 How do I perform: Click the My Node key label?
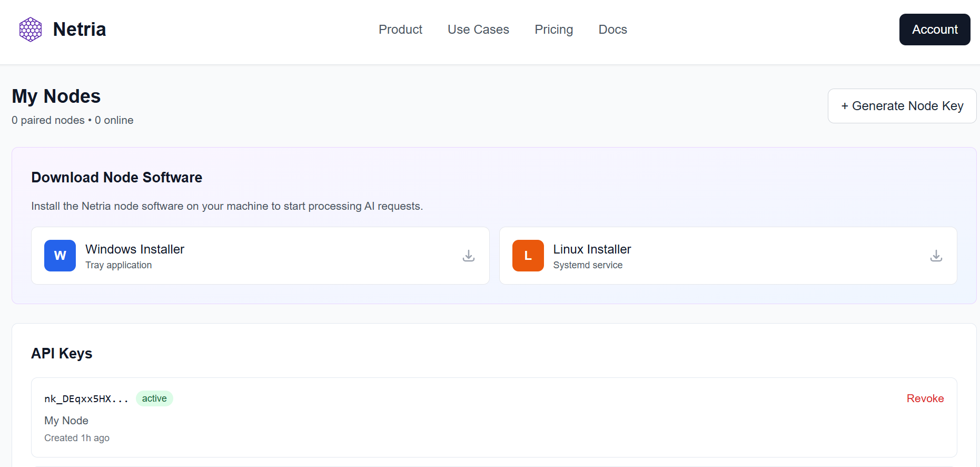point(66,421)
